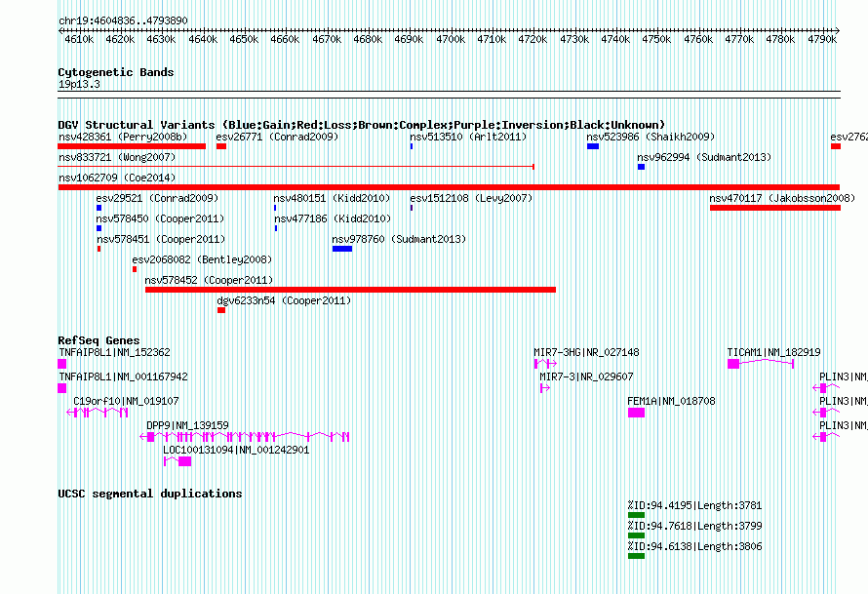Select DPP9|NM_139159 gene label

click(x=187, y=425)
